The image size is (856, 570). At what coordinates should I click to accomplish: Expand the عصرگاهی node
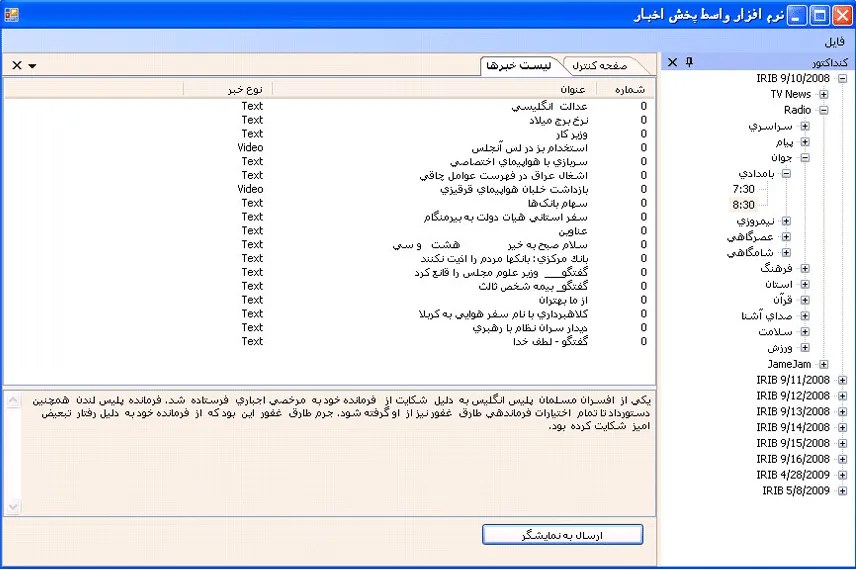point(786,237)
